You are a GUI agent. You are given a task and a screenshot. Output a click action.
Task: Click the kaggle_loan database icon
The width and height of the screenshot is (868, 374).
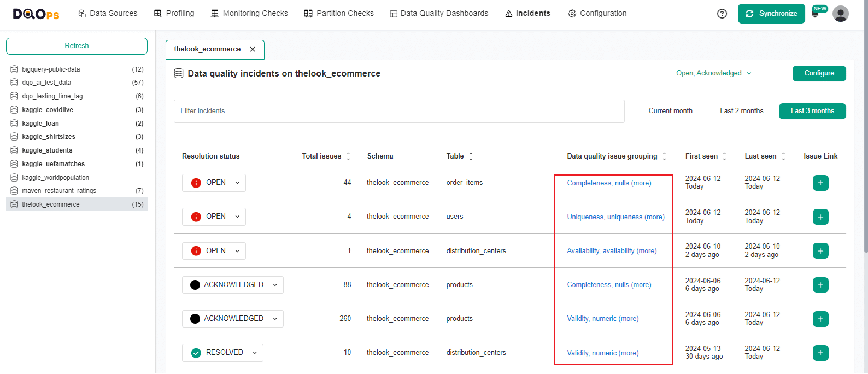14,124
